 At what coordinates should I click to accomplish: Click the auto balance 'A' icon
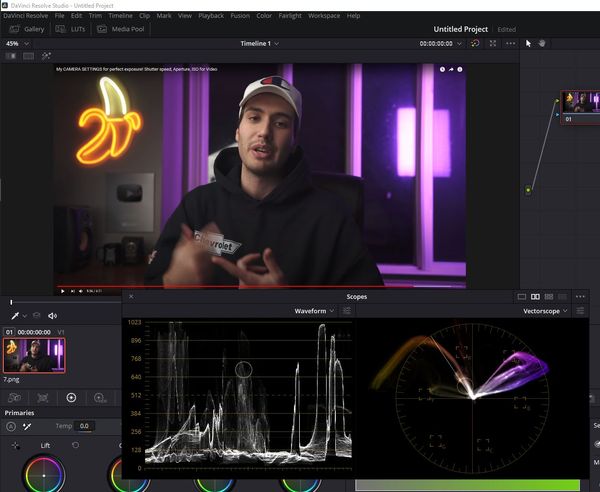[10, 426]
